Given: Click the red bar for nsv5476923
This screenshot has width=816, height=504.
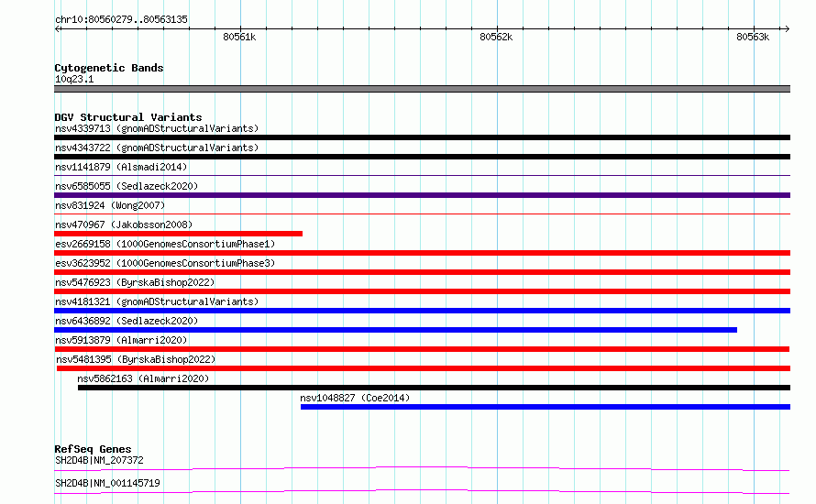Looking at the screenshot, I should pyautogui.click(x=422, y=291).
